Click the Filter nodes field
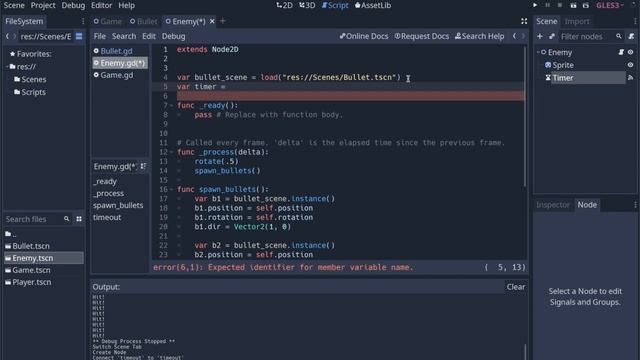Image resolution: width=640 pixels, height=360 pixels. click(591, 37)
